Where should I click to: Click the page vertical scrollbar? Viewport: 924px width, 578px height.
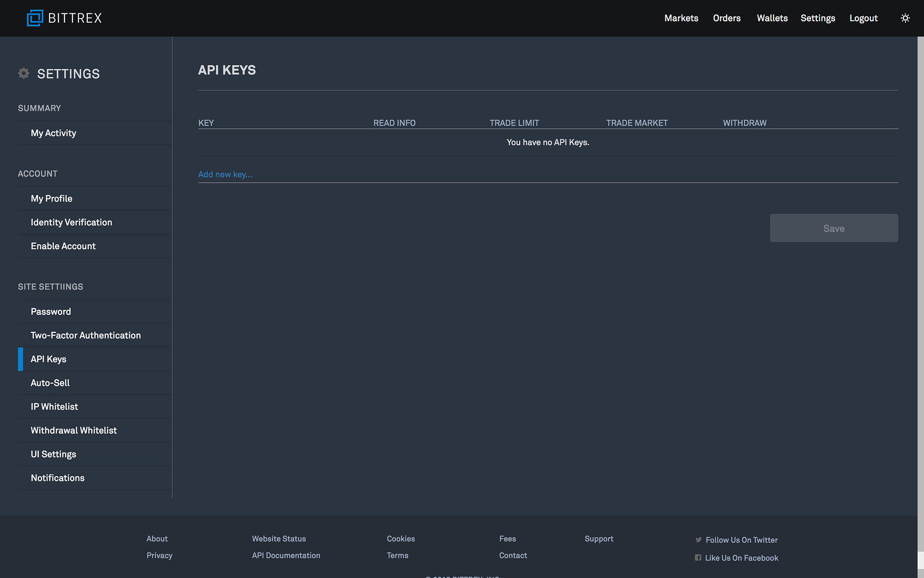point(920,294)
